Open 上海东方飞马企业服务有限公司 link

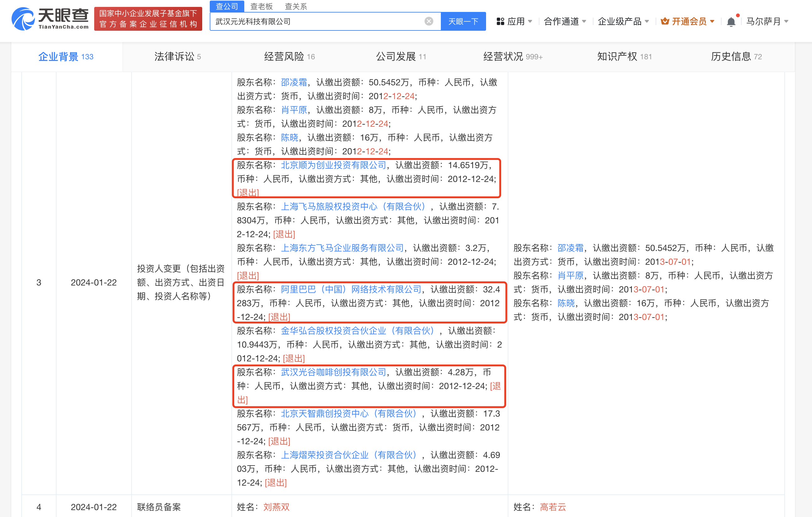click(342, 248)
